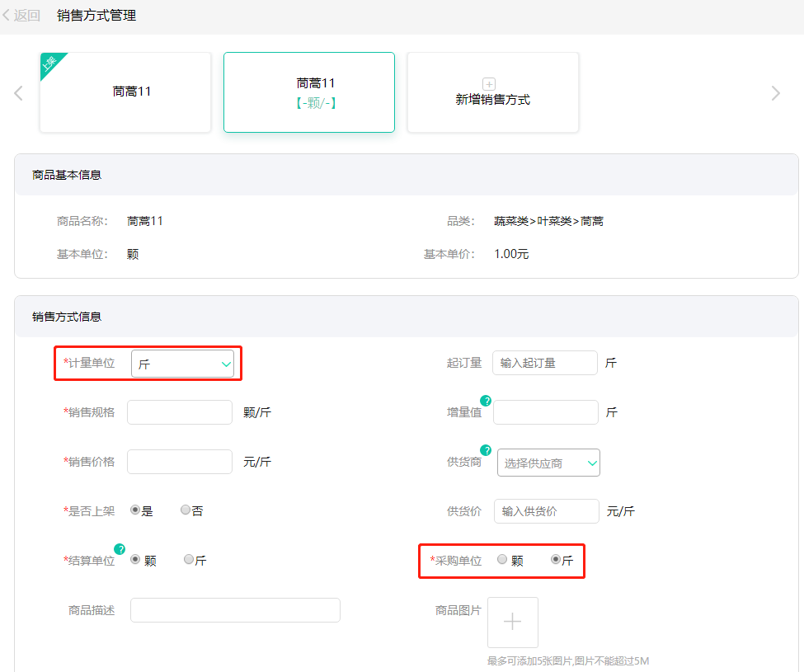Select 是 radio for 是否上架
The width and height of the screenshot is (804, 672).
click(134, 510)
